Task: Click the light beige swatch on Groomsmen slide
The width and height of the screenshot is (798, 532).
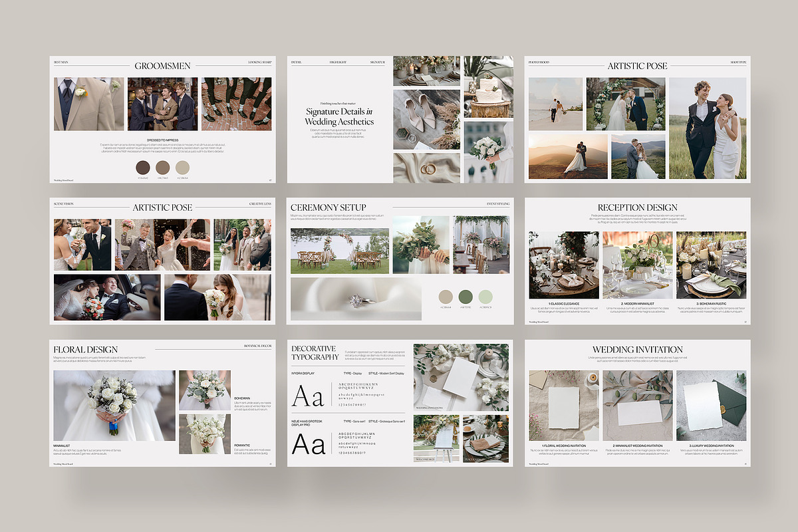Action: (x=183, y=167)
